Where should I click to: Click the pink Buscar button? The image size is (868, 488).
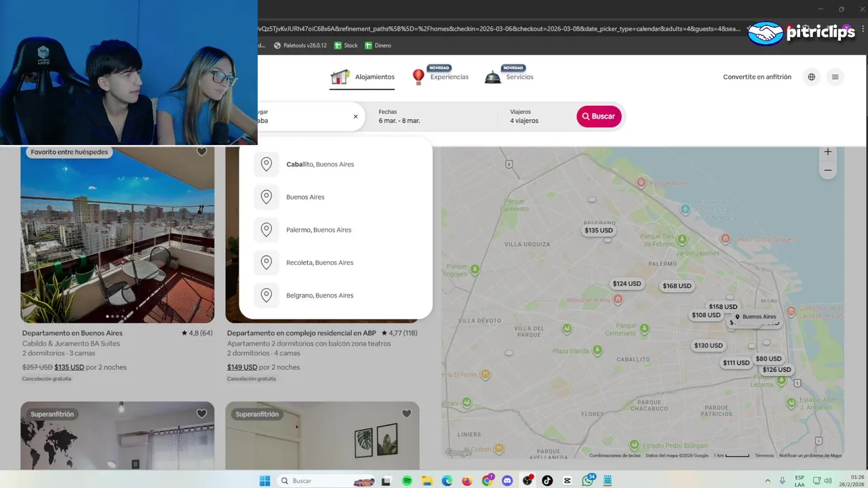click(599, 117)
